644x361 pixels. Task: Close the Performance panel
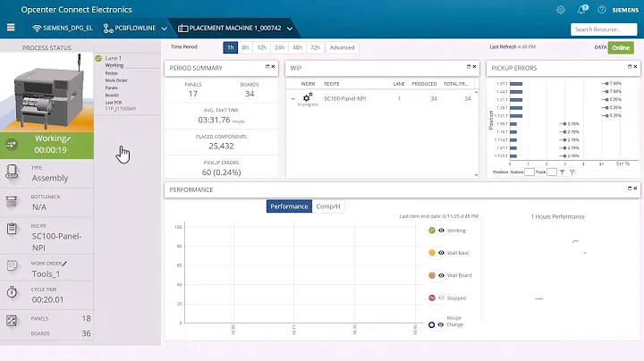635,189
